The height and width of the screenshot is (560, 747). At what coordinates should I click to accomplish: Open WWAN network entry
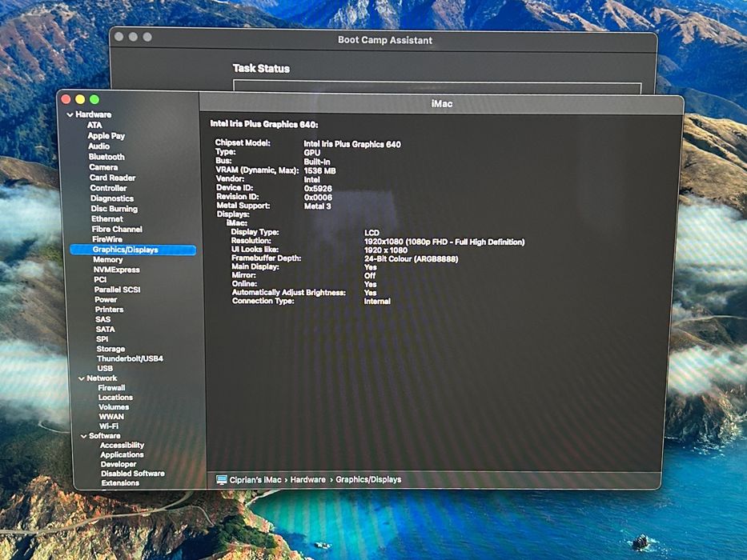click(111, 417)
